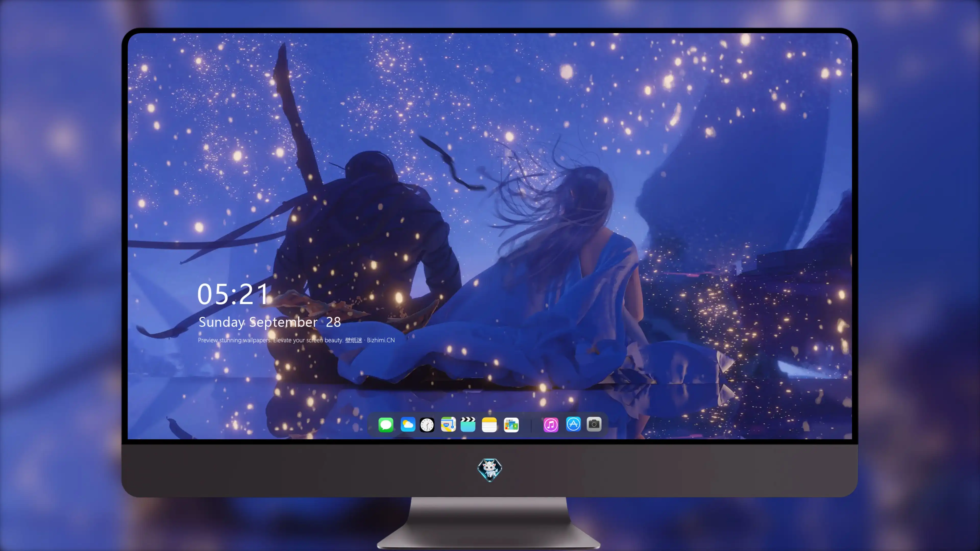
Task: Open the Maps app in the dock
Action: click(x=448, y=424)
